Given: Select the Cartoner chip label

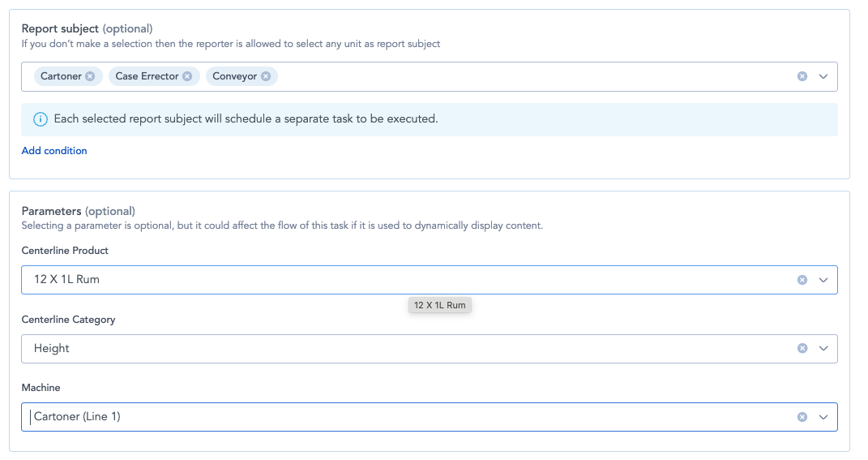Looking at the screenshot, I should pos(61,76).
